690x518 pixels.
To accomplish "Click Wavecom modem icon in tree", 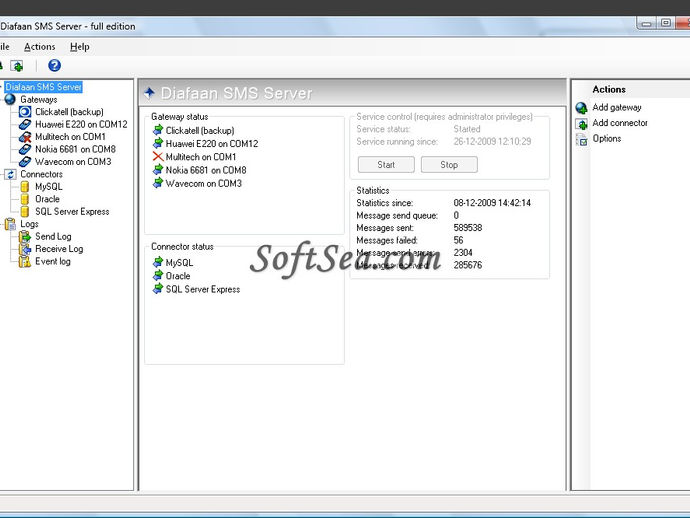I will (25, 162).
